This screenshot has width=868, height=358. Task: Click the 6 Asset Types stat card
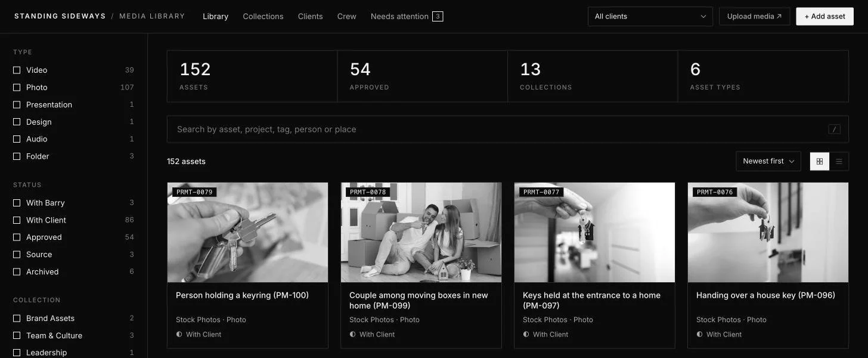pyautogui.click(x=763, y=76)
